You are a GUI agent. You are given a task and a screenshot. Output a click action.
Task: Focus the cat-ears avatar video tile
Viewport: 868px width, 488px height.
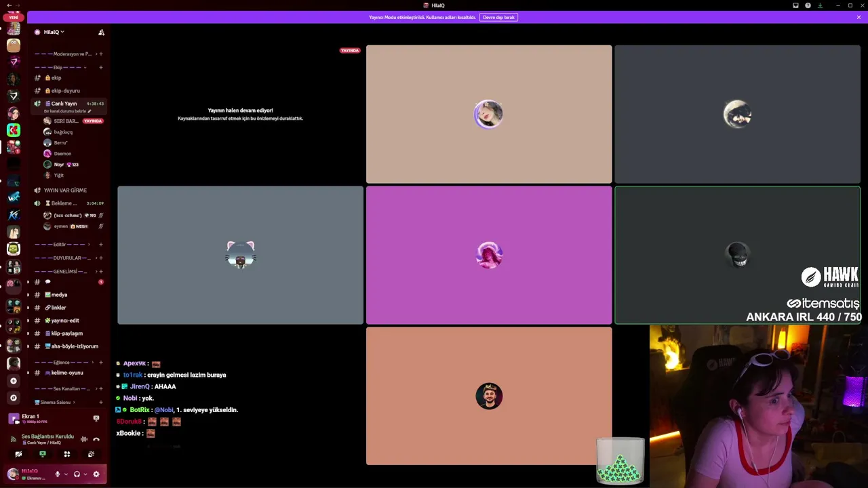click(x=240, y=255)
